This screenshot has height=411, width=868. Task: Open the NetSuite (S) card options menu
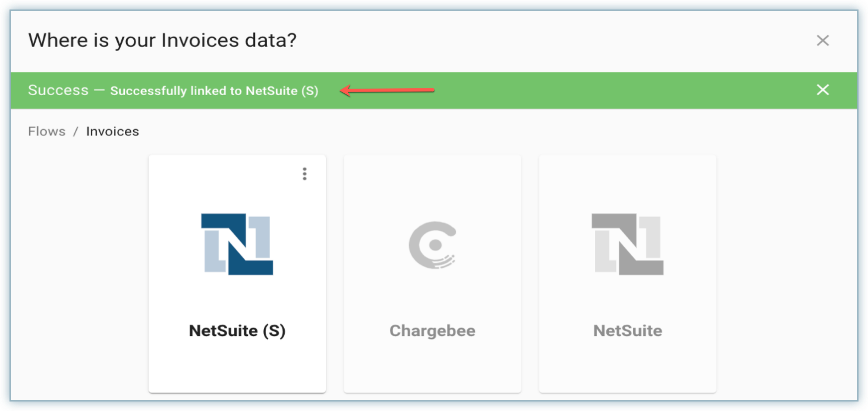304,174
